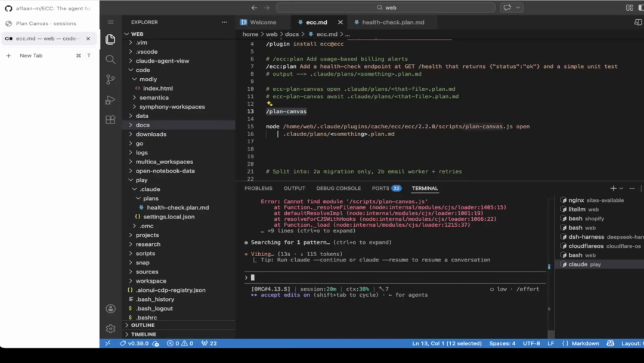
Task: Open the PORTS panel tab
Action: tap(386, 188)
